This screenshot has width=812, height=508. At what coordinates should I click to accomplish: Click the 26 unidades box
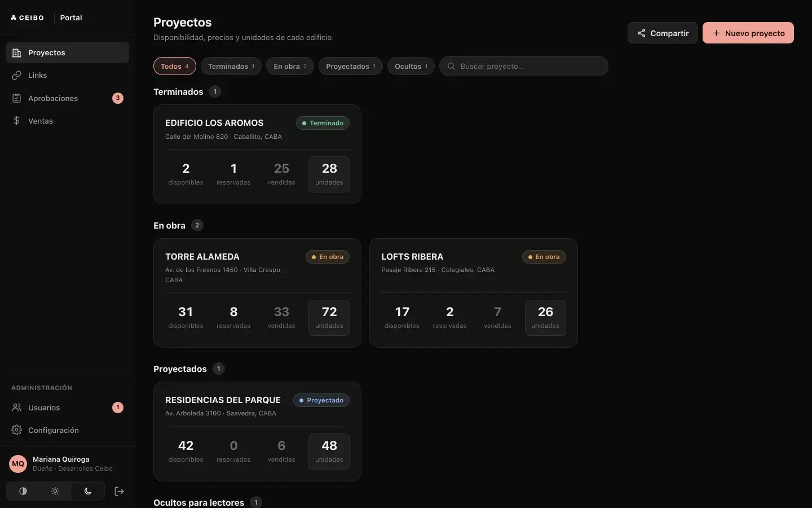[x=545, y=318]
